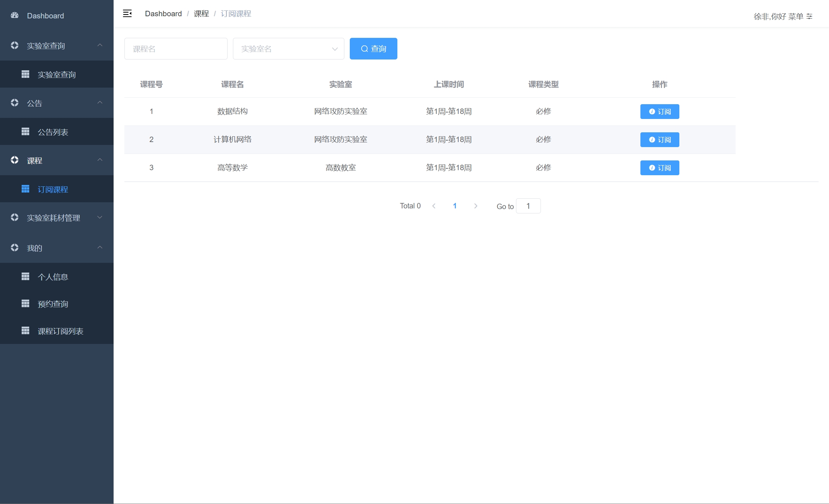829x504 pixels.
Task: Collapse the 我的 sidebar section
Action: (x=100, y=248)
